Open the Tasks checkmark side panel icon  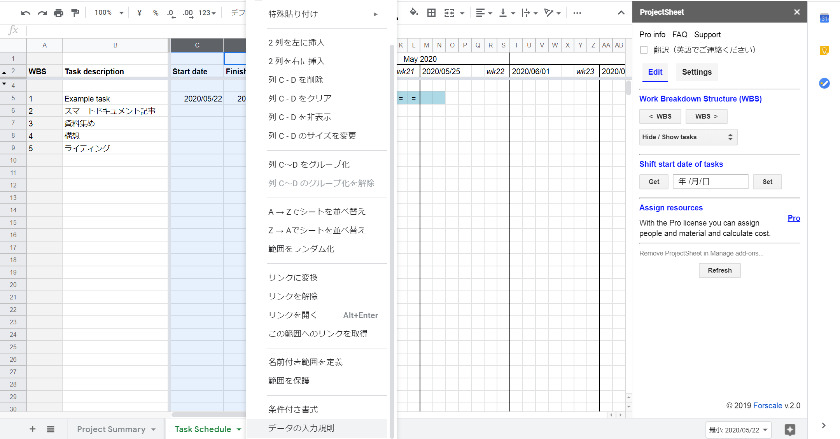[824, 83]
